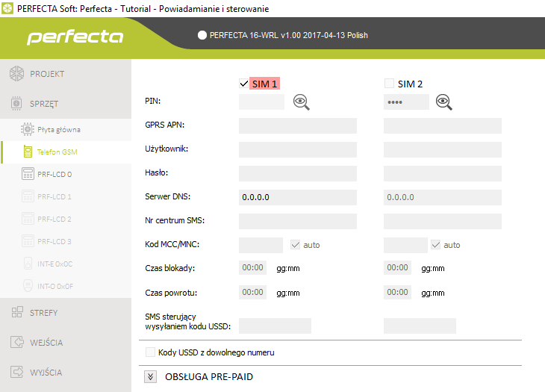
Task: Click the SIM 1 Serwer DNS field
Action: [297, 197]
